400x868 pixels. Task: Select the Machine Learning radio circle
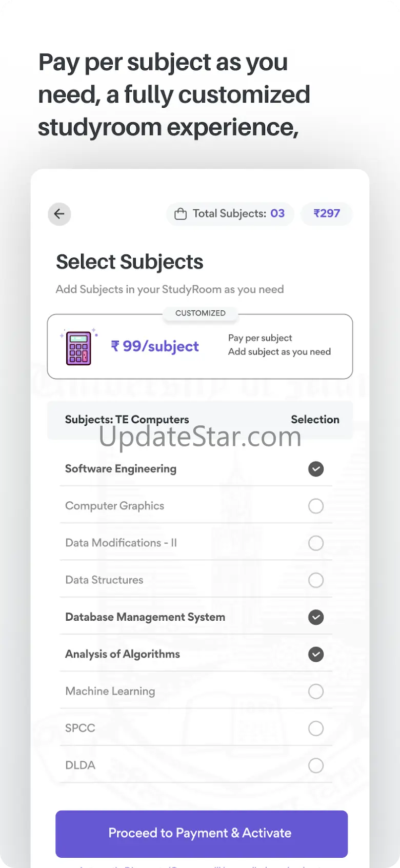tap(316, 692)
